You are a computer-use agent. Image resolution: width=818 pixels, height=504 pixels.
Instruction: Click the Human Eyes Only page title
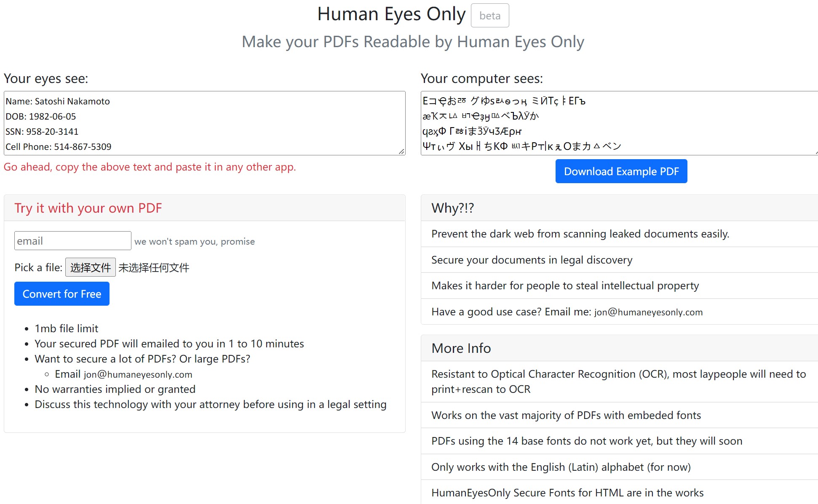coord(391,14)
